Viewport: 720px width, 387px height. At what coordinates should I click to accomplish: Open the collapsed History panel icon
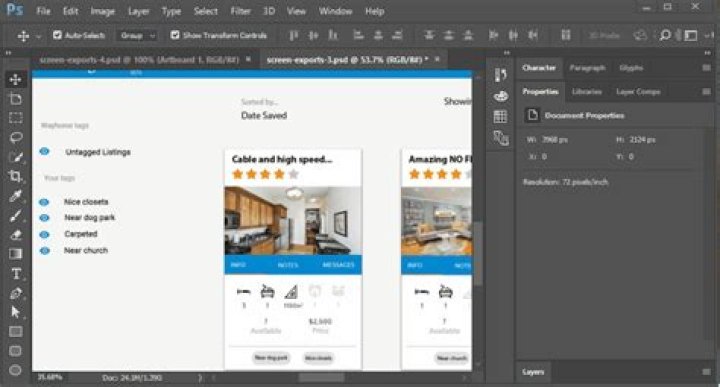pyautogui.click(x=501, y=75)
